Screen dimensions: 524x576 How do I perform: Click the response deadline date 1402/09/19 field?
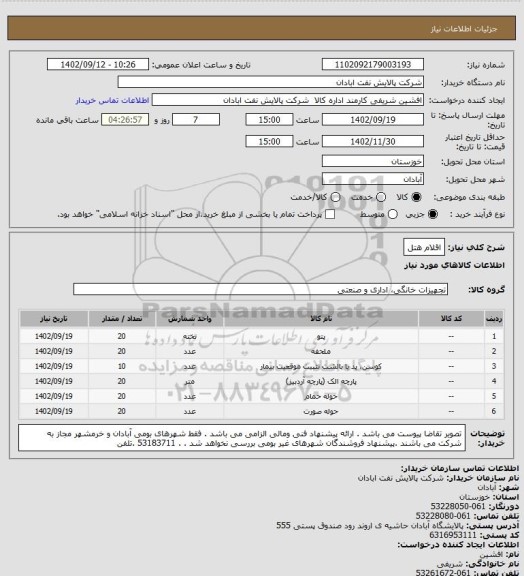373,120
